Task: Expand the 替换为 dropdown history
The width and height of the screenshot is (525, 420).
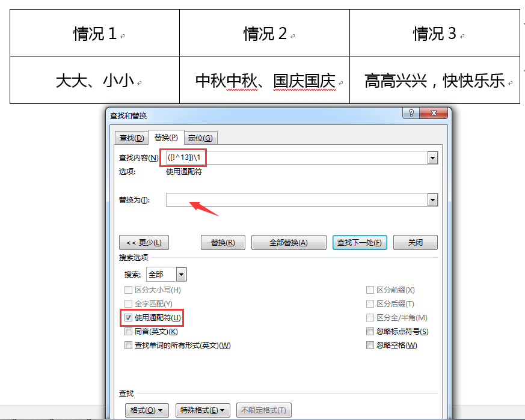Action: 432,200
